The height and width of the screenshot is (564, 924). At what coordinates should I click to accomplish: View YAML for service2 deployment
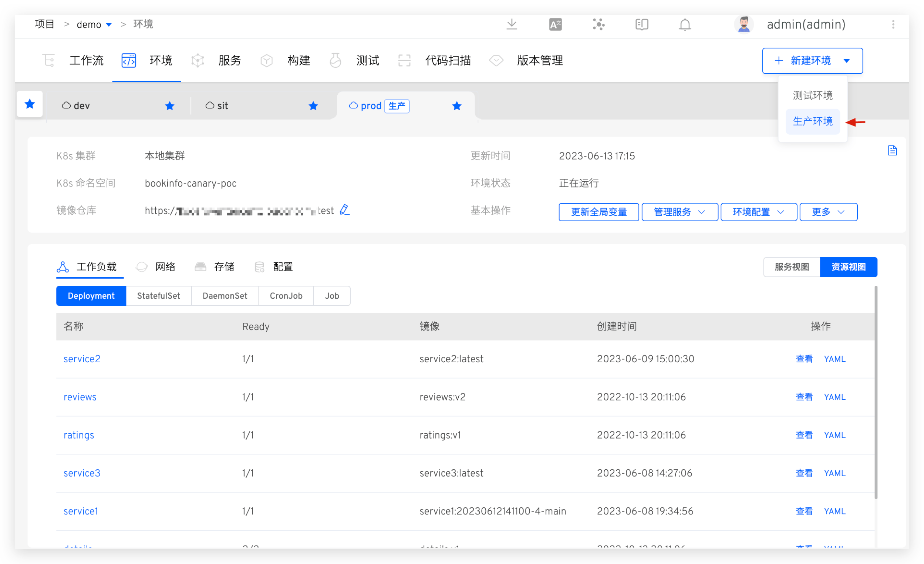(x=834, y=359)
